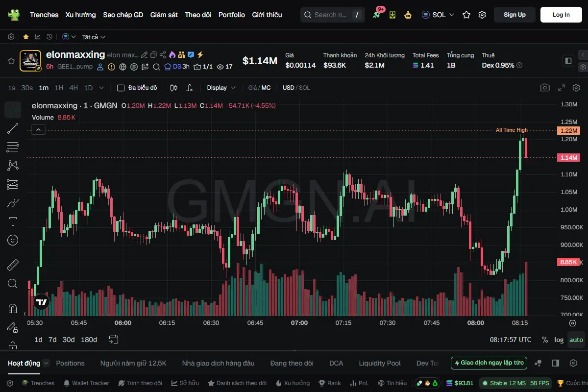Select the Text annotation tool

13,221
